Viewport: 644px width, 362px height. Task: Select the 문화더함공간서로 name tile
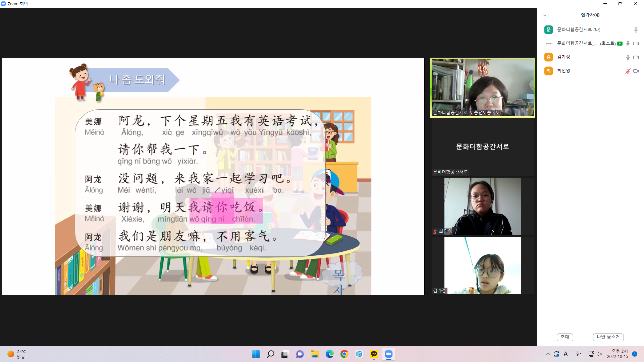(482, 147)
